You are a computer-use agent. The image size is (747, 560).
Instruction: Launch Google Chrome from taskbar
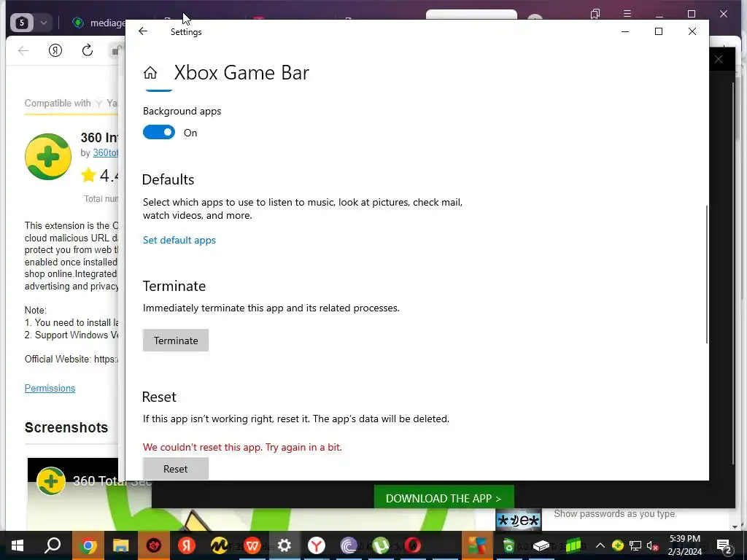point(88,545)
